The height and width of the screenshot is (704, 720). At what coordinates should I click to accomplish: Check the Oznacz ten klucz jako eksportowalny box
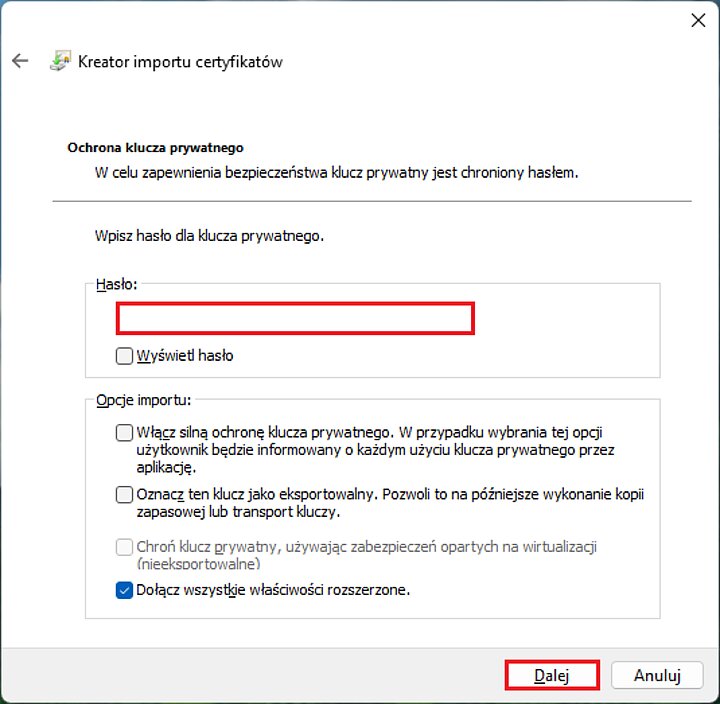pyautogui.click(x=124, y=495)
